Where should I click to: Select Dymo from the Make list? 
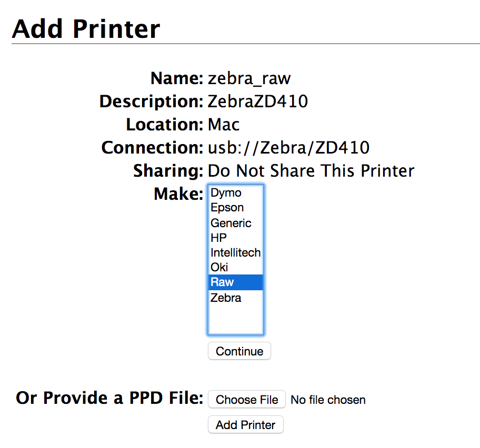click(225, 192)
